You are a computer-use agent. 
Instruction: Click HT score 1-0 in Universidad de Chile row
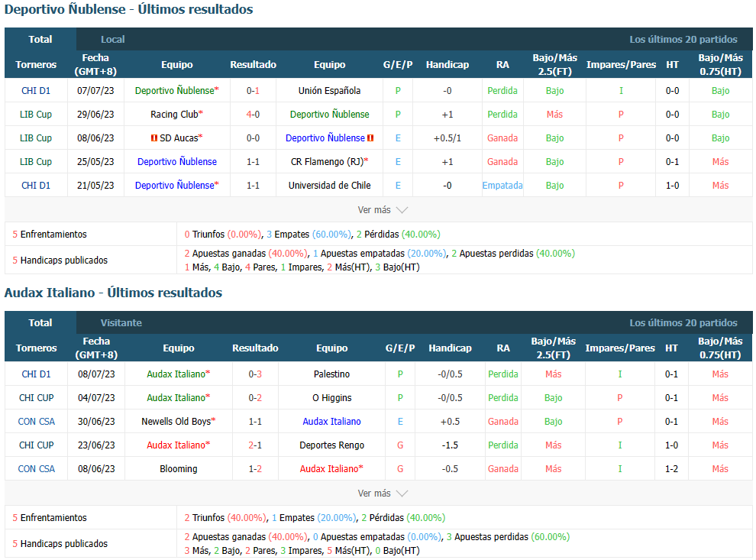(673, 185)
